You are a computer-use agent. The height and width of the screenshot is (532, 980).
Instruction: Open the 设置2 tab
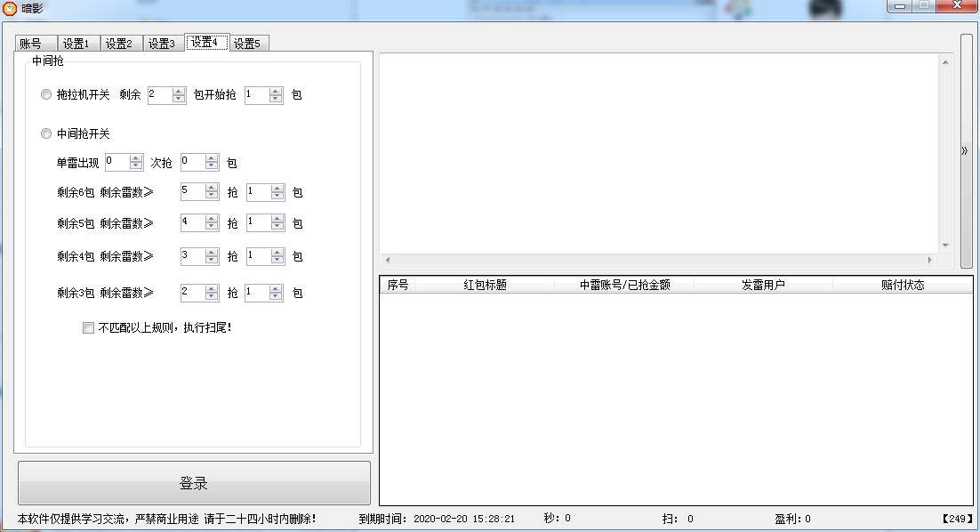tap(121, 43)
